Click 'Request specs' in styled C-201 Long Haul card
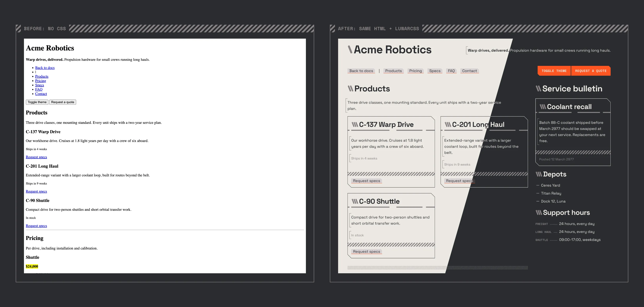Screen dimensions: 644x307 click(x=459, y=181)
